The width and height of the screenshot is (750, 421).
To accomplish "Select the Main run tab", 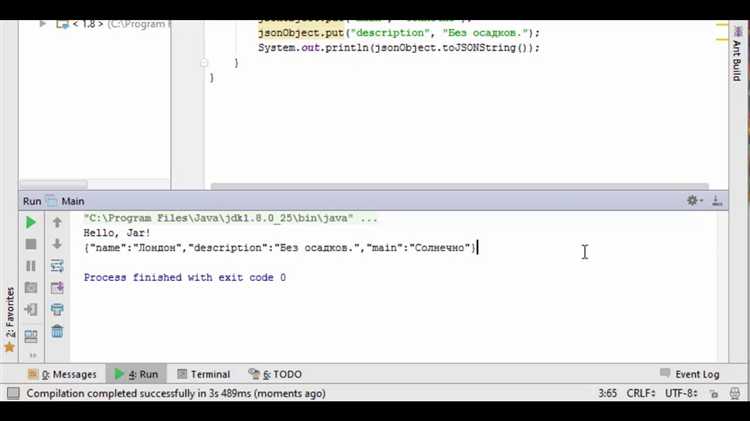I will (66, 201).
